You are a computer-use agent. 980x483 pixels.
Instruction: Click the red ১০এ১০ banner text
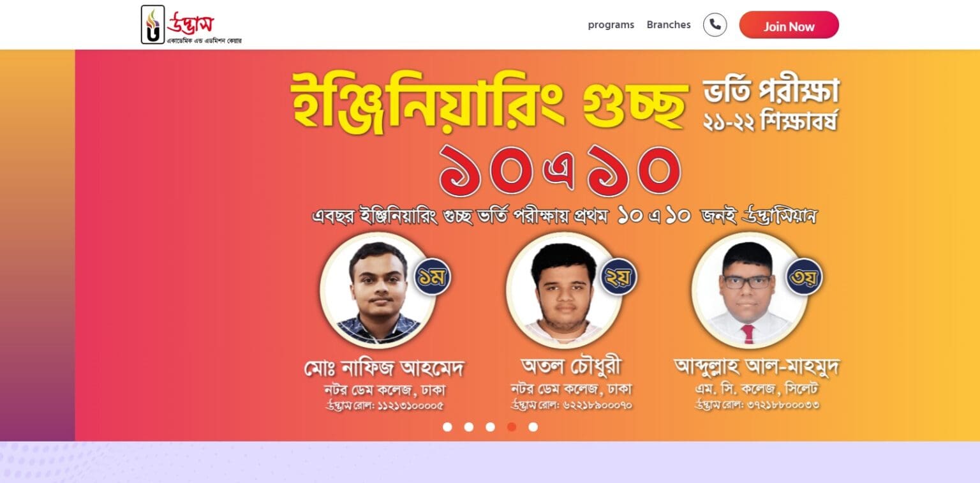561,170
